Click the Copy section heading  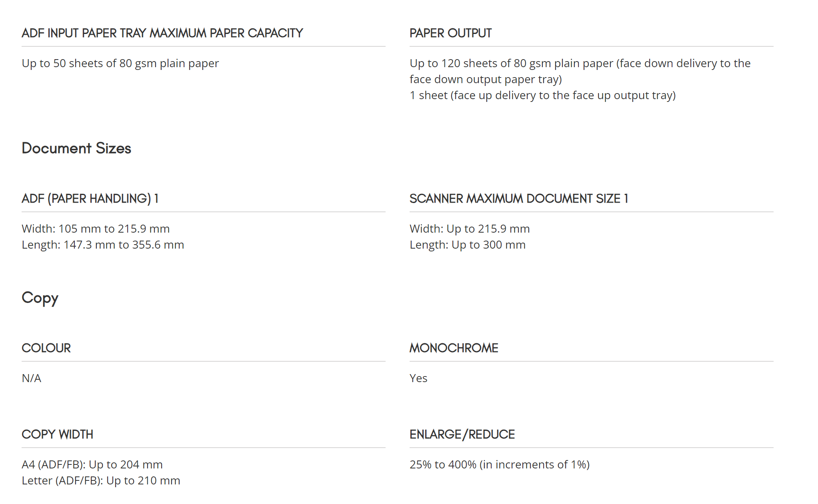point(40,298)
